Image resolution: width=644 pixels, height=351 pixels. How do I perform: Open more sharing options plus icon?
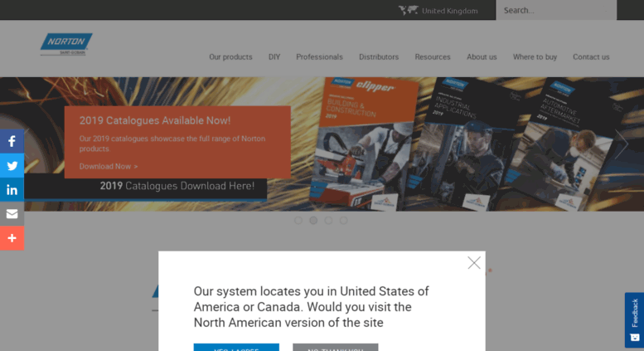pos(12,238)
